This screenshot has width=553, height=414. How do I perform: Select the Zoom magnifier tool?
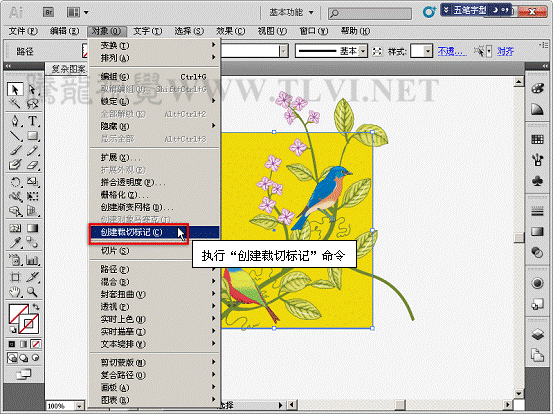point(32,292)
